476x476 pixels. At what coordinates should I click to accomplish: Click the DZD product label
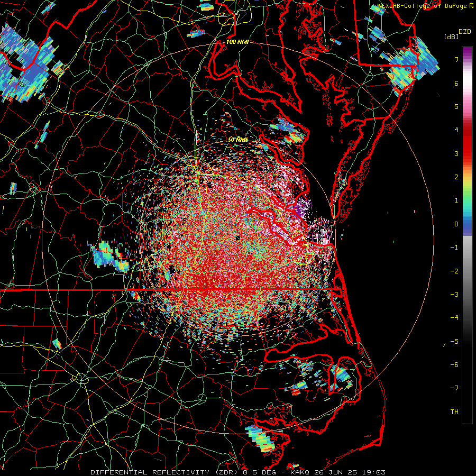(465, 32)
